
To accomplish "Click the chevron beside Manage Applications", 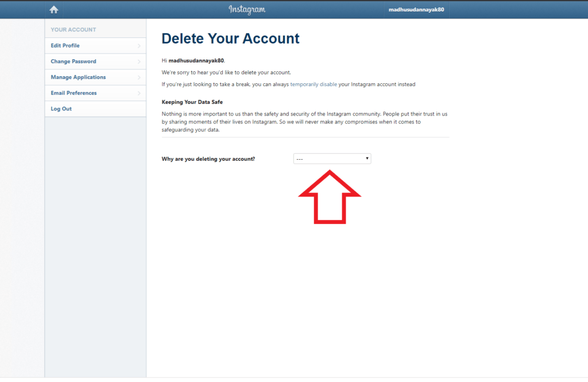I will [139, 78].
